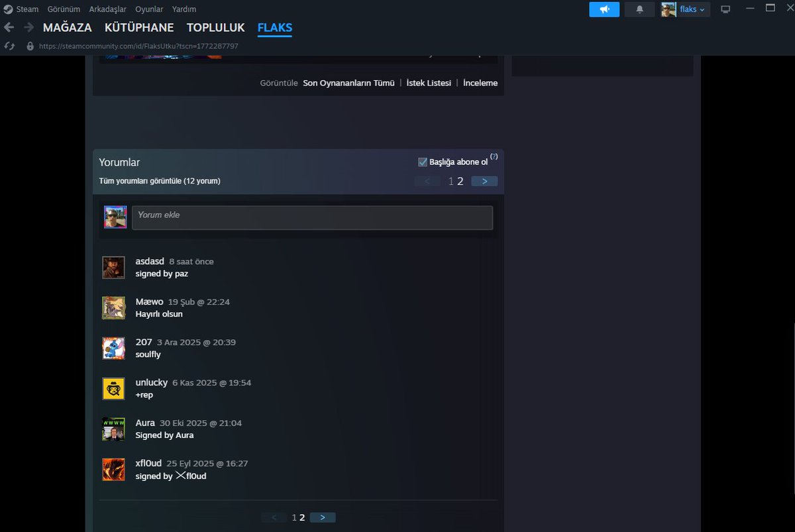Click the Steam logo icon in menu bar
The image size is (795, 532).
pyautogui.click(x=8, y=9)
